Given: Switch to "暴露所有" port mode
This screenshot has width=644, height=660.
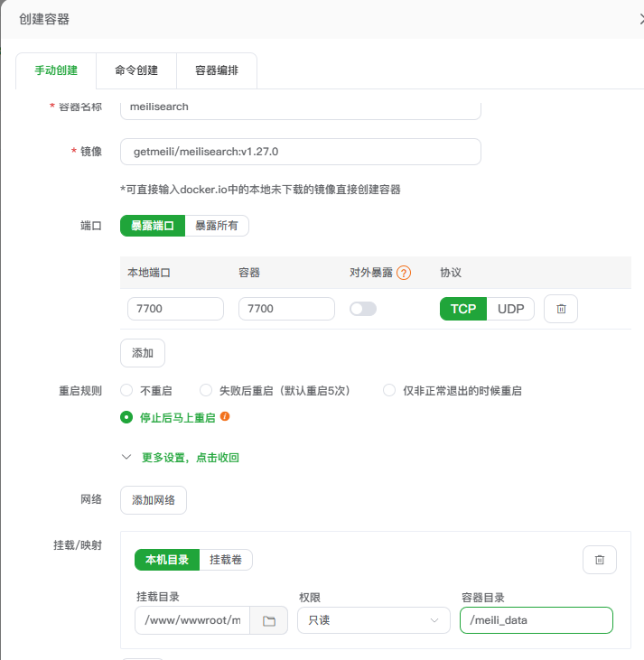Looking at the screenshot, I should pyautogui.click(x=217, y=226).
